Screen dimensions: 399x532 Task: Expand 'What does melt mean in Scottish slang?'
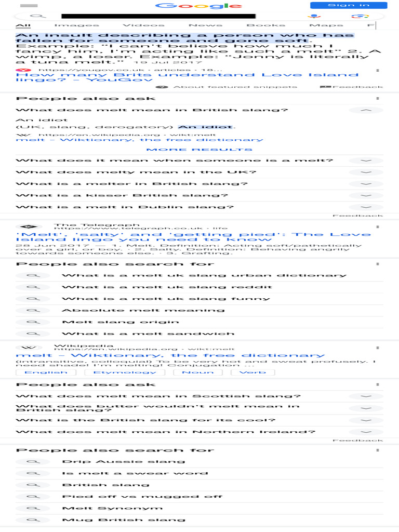(366, 396)
